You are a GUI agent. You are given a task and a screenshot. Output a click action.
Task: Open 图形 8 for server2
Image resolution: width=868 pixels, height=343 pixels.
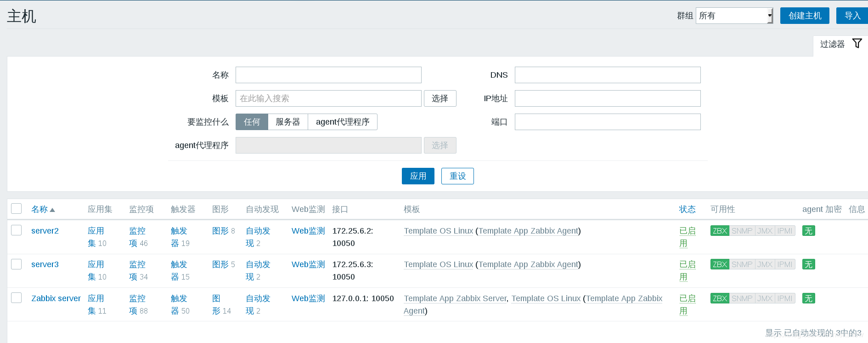pos(220,231)
